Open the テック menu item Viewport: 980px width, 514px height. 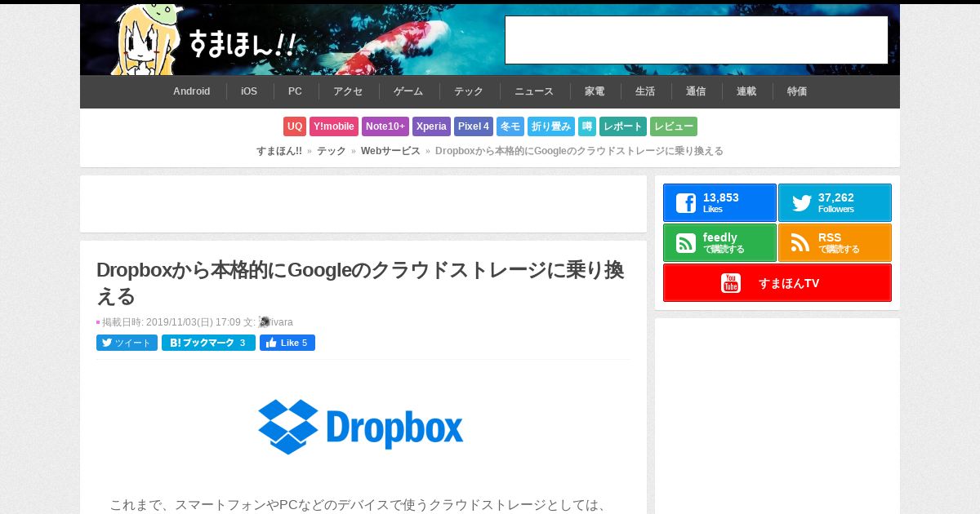point(469,91)
